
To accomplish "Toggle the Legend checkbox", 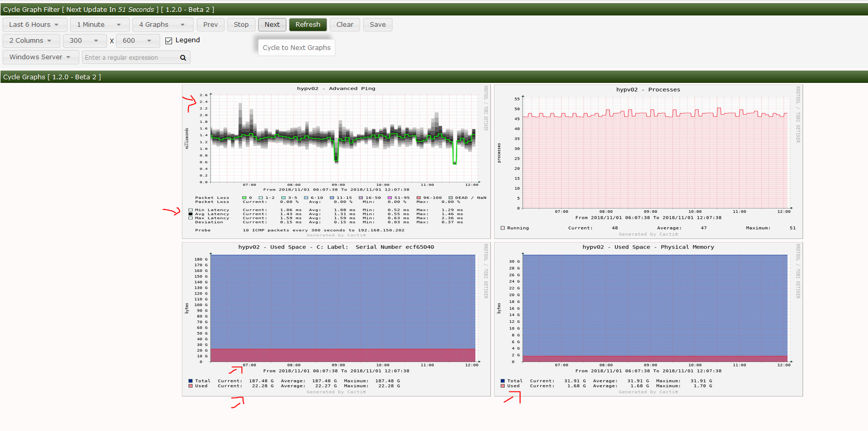I will pyautogui.click(x=168, y=41).
